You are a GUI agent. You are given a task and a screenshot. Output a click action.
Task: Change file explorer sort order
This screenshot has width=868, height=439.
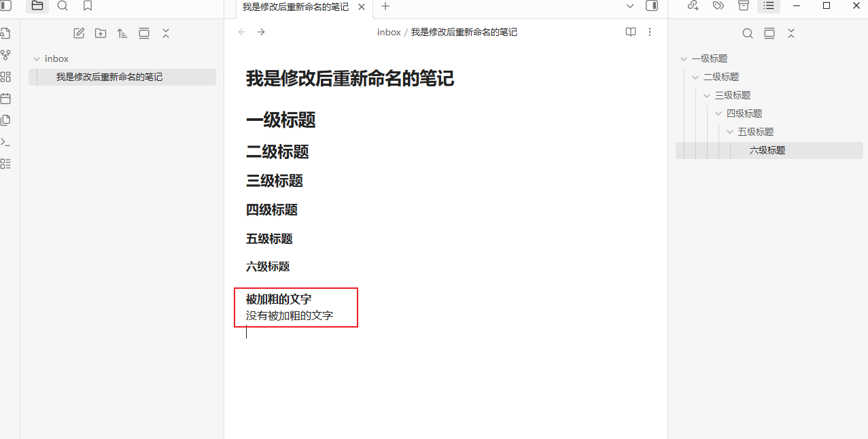coord(122,33)
